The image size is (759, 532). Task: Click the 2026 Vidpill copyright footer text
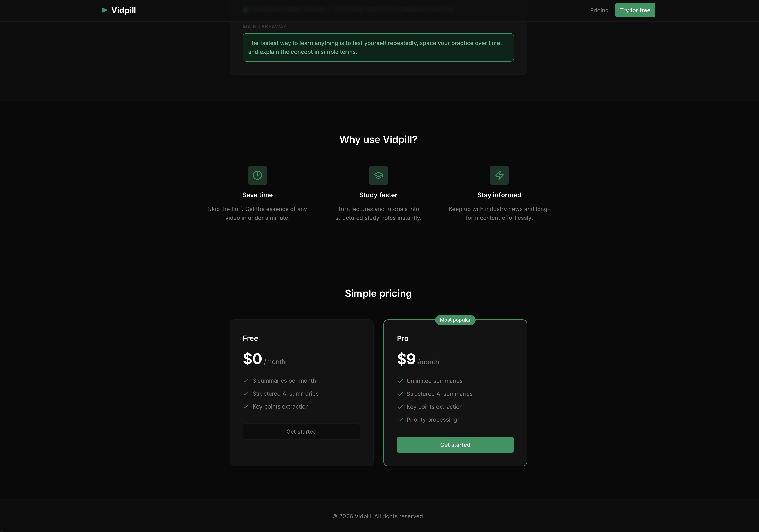[x=378, y=516]
